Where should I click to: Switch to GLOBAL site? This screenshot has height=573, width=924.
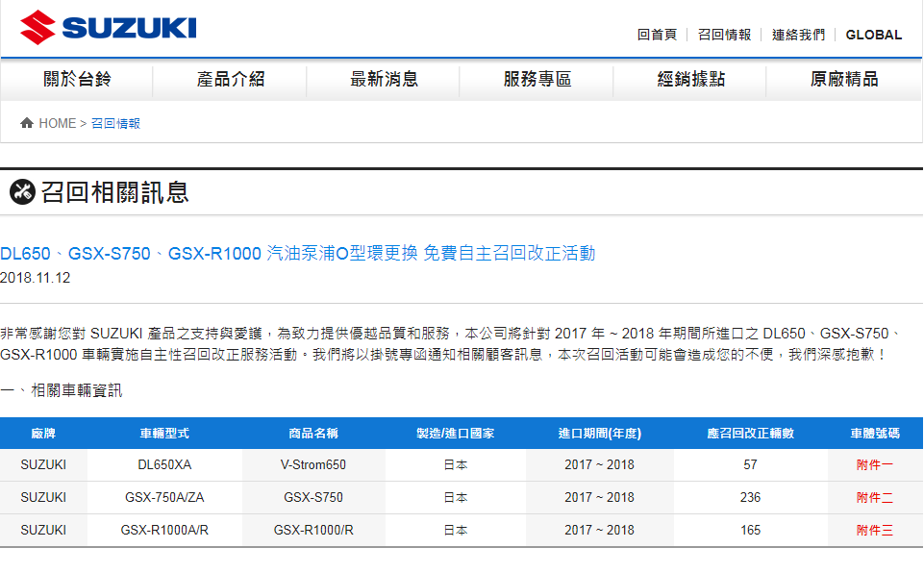pos(873,35)
